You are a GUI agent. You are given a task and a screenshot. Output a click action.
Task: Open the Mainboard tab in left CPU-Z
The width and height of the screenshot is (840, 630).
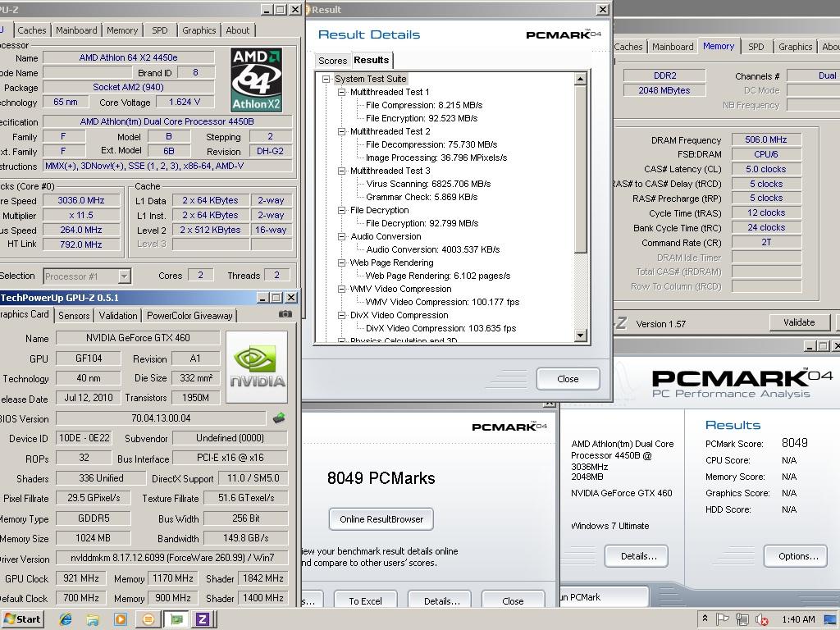click(x=76, y=30)
